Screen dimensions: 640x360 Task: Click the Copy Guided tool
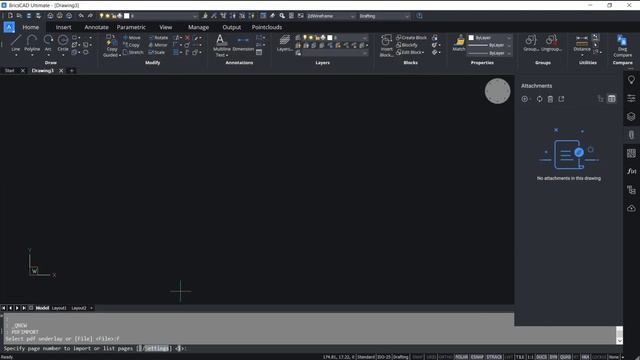tap(111, 45)
